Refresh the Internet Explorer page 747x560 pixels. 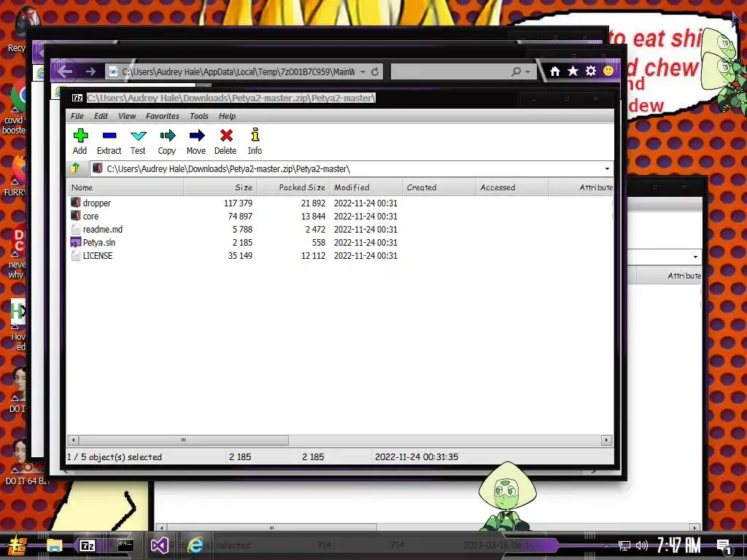(x=375, y=71)
